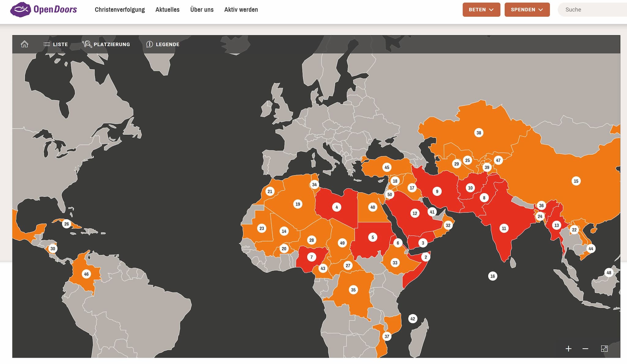Select map marker 38 on Kazakhstan

(479, 133)
